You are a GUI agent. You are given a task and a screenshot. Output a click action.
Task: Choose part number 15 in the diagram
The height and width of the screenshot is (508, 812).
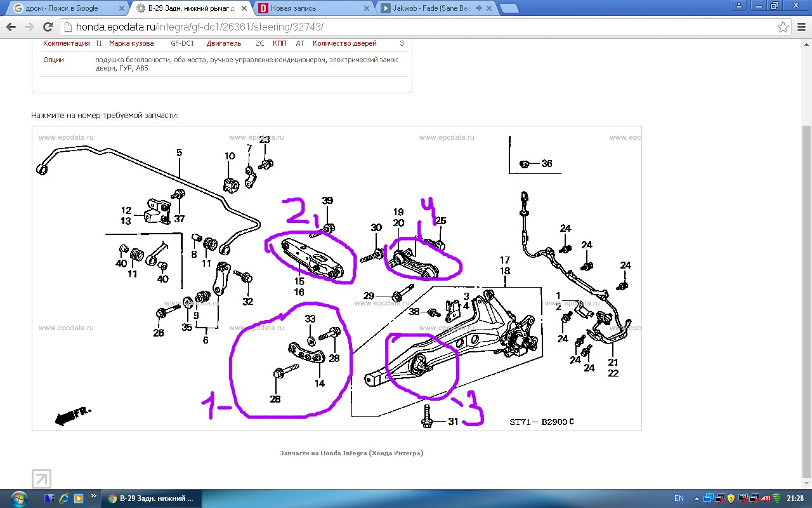[299, 281]
